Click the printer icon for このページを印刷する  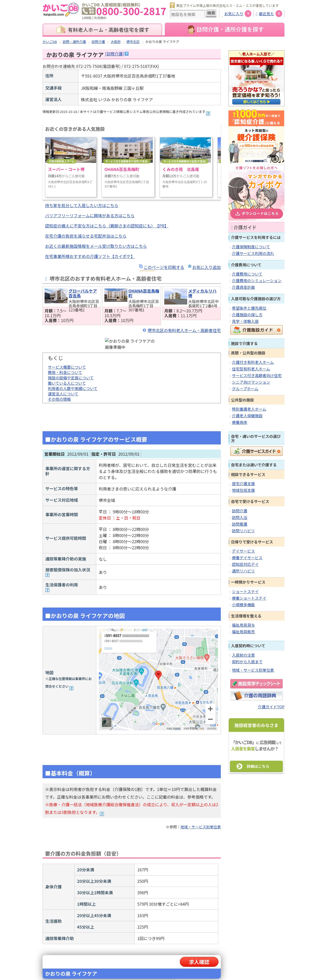pos(141,266)
